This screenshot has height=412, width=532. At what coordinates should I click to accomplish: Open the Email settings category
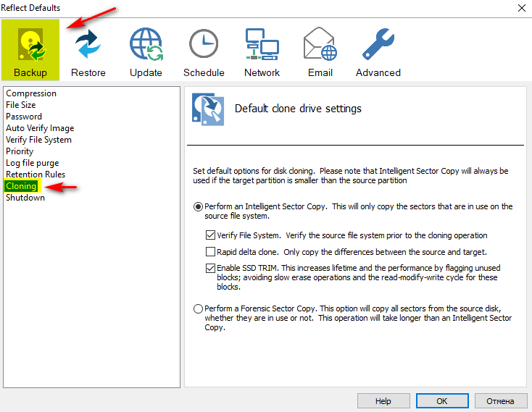(320, 53)
